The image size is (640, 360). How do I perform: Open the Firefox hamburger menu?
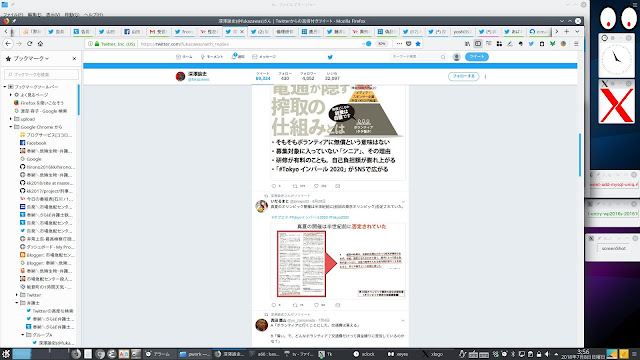pos(576,44)
